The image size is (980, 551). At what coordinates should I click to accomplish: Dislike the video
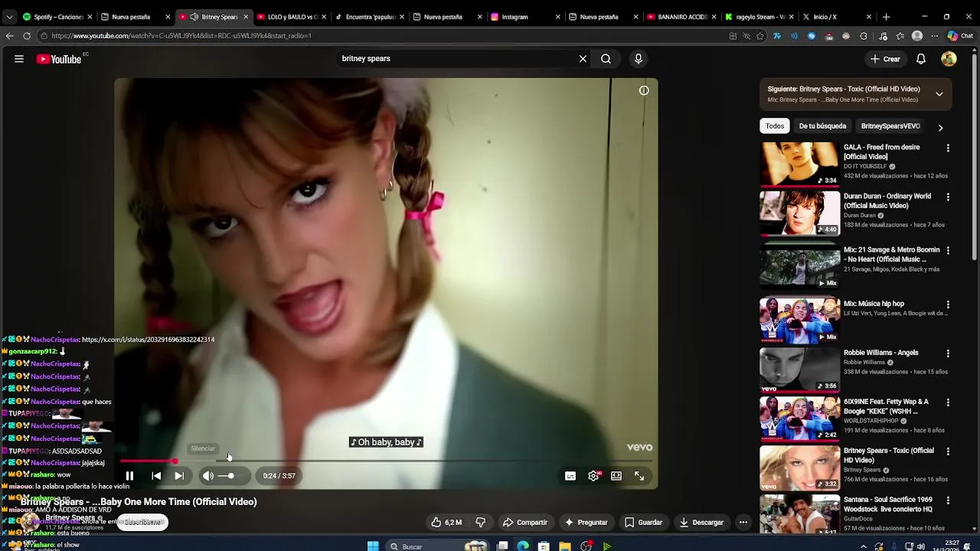coord(481,523)
